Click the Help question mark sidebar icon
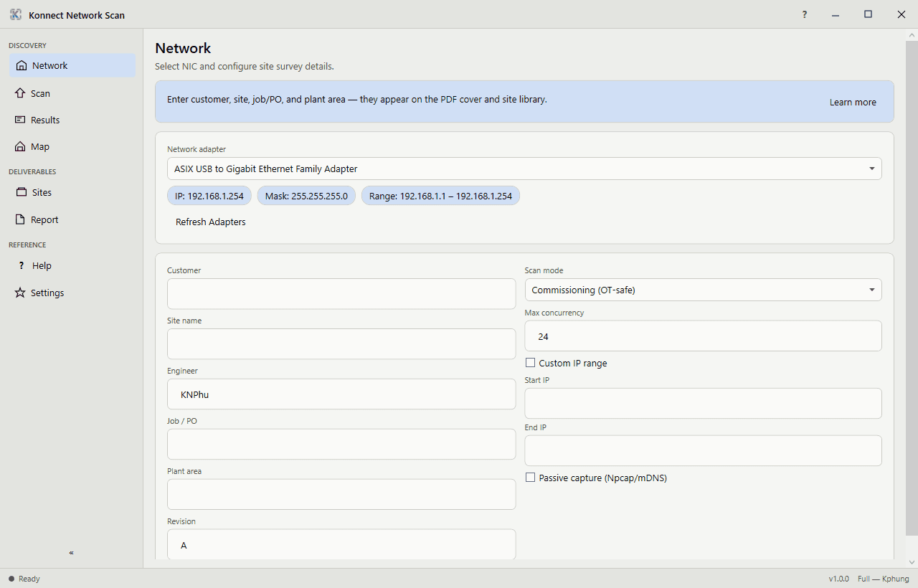The height and width of the screenshot is (588, 918). 22,265
